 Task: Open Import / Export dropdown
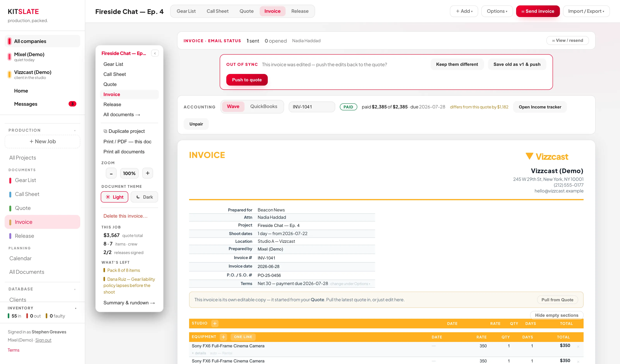(586, 11)
